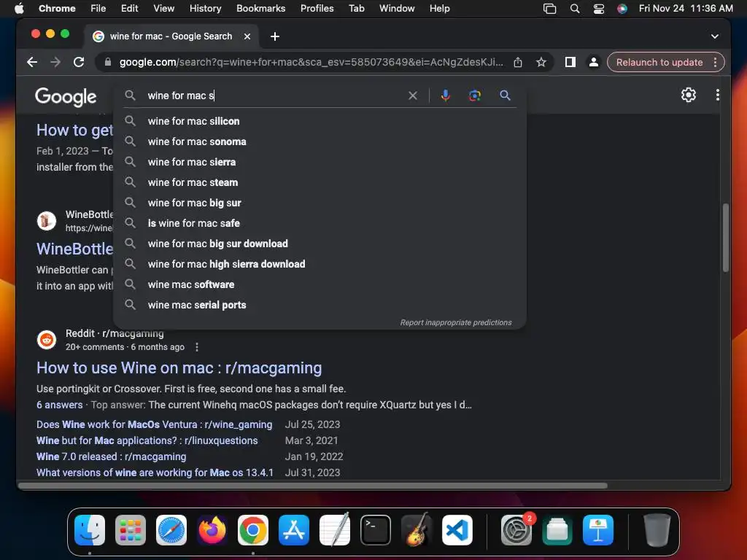
Task: Open 'Does Wine work for MacOs Ventura' link
Action: [x=155, y=424]
